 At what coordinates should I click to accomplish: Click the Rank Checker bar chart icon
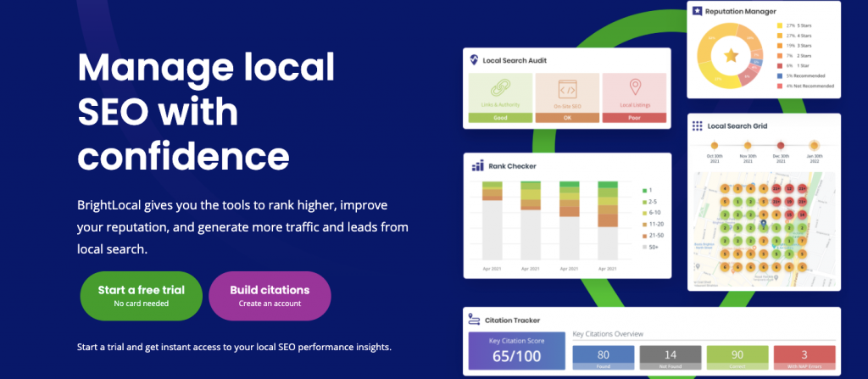point(477,165)
